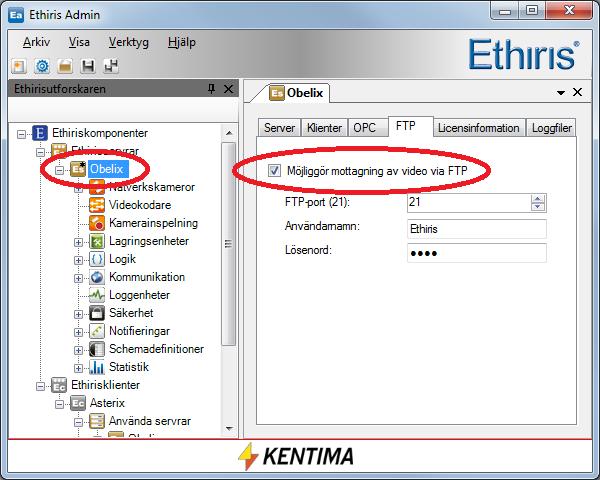This screenshot has width=600, height=480.
Task: Click the tree scrollbar up arrow
Action: [229, 133]
